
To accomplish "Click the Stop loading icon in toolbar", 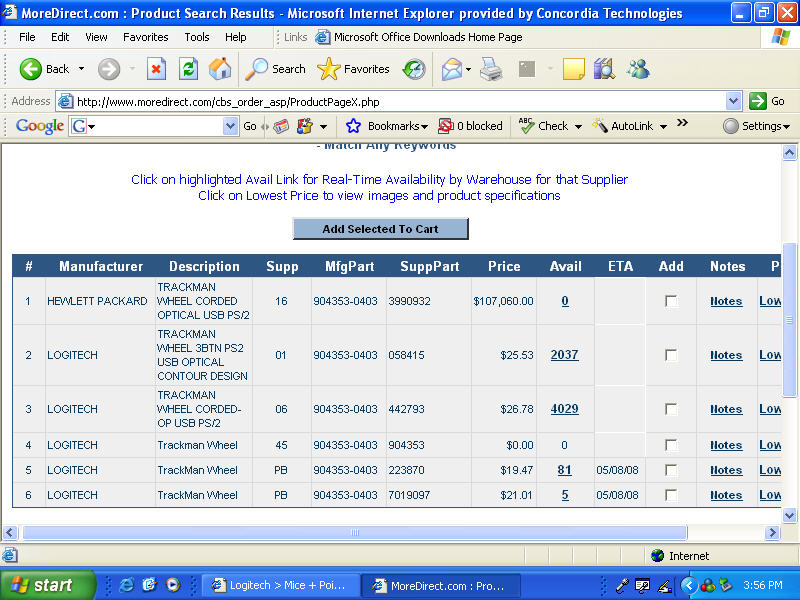I will tap(156, 69).
